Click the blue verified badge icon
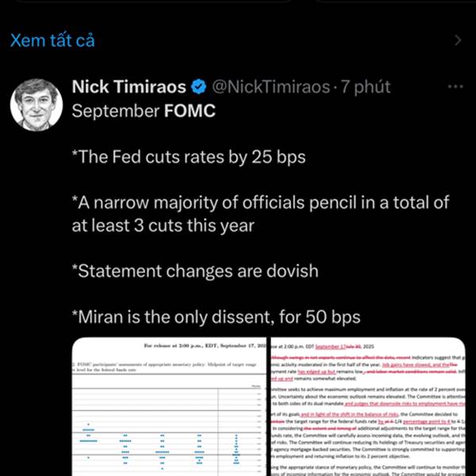Screen dimensions: 476x476 [x=200, y=86]
